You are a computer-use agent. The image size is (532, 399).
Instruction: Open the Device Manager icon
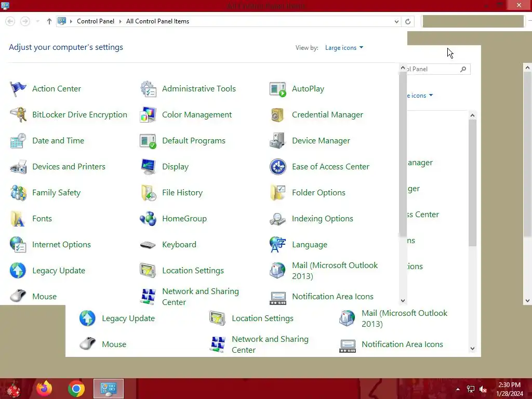point(278,141)
